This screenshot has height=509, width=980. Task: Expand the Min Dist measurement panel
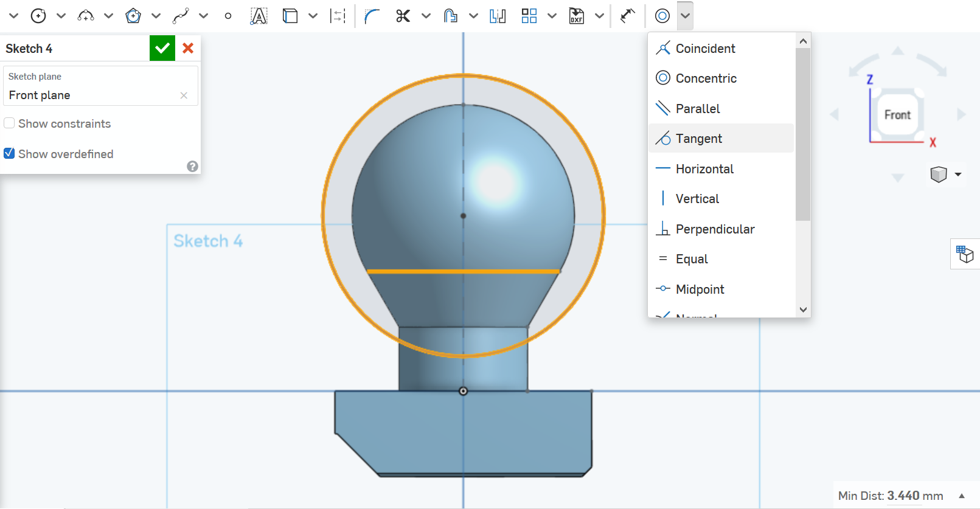click(962, 496)
